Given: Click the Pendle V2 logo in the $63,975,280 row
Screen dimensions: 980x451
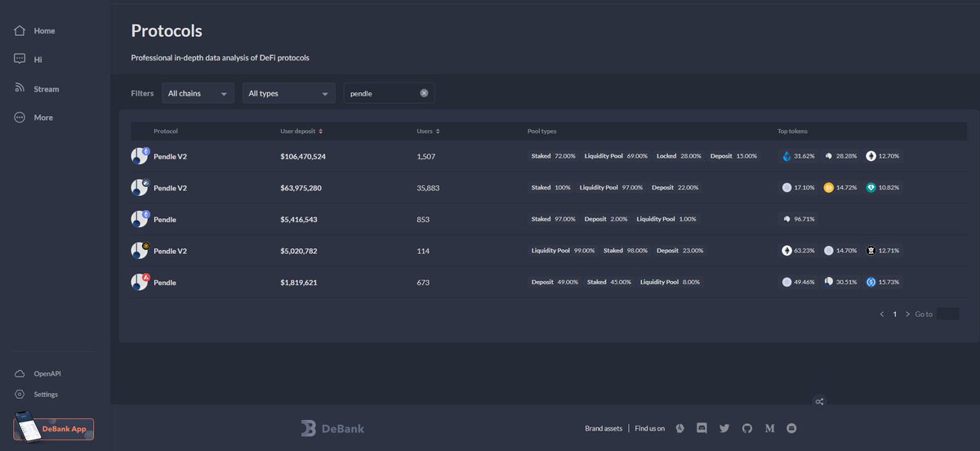Looking at the screenshot, I should coord(140,187).
